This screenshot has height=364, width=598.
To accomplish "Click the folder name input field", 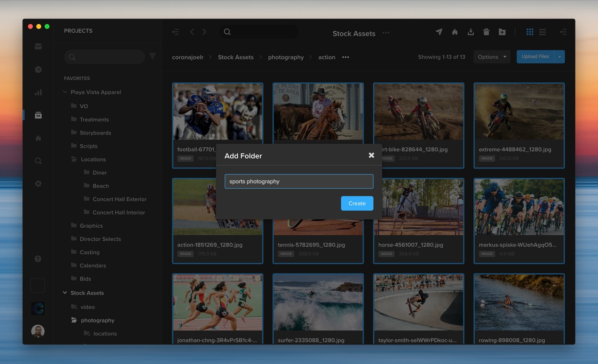I will [299, 182].
